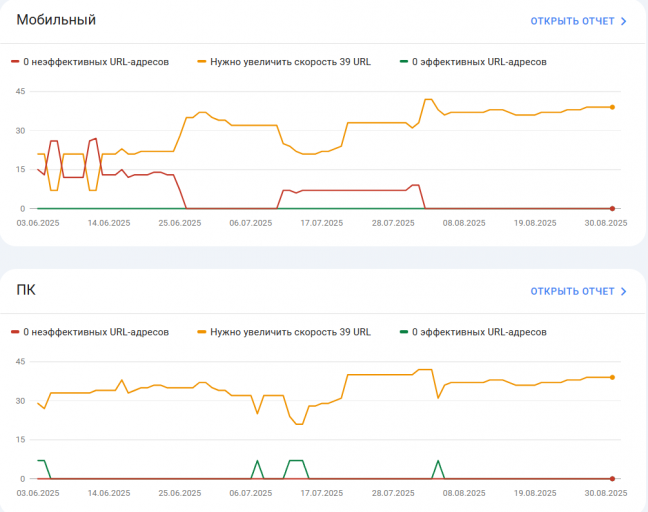
Task: Click green legend marker in Мобильный chart
Action: click(404, 62)
